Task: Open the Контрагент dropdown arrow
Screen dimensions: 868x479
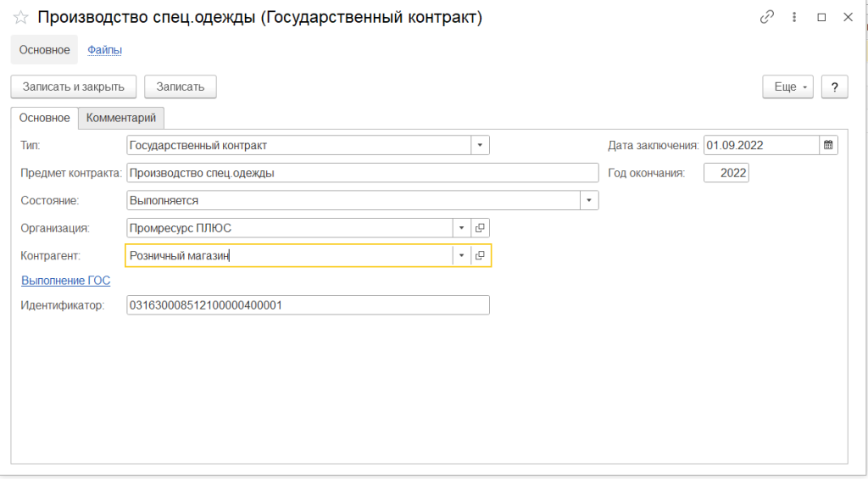Action: point(461,255)
